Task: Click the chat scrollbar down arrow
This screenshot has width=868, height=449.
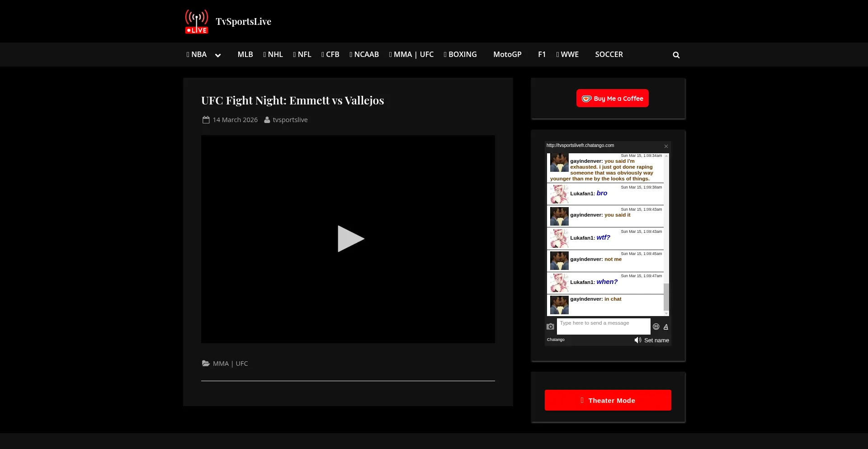Action: pos(666,313)
